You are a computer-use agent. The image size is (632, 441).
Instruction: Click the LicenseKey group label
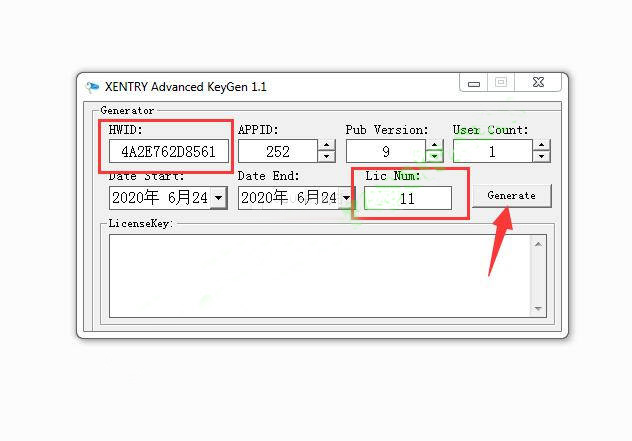[141, 223]
